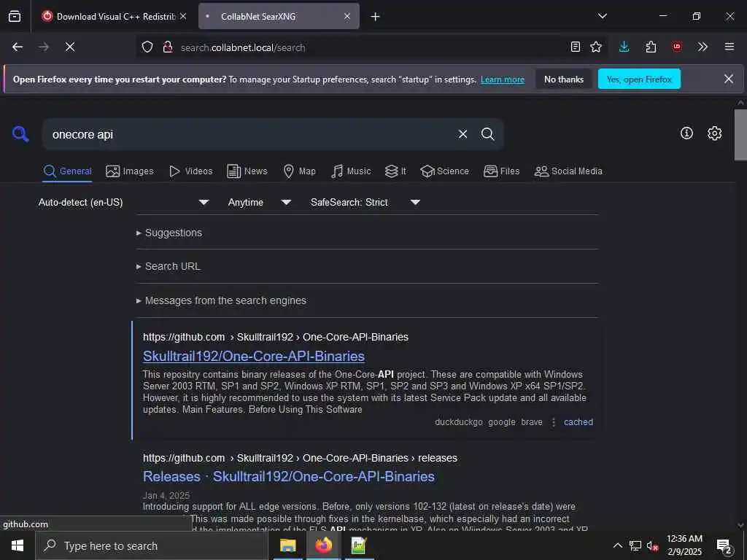The height and width of the screenshot is (560, 747).
Task: Click the onecore api search field
Action: 248,135
